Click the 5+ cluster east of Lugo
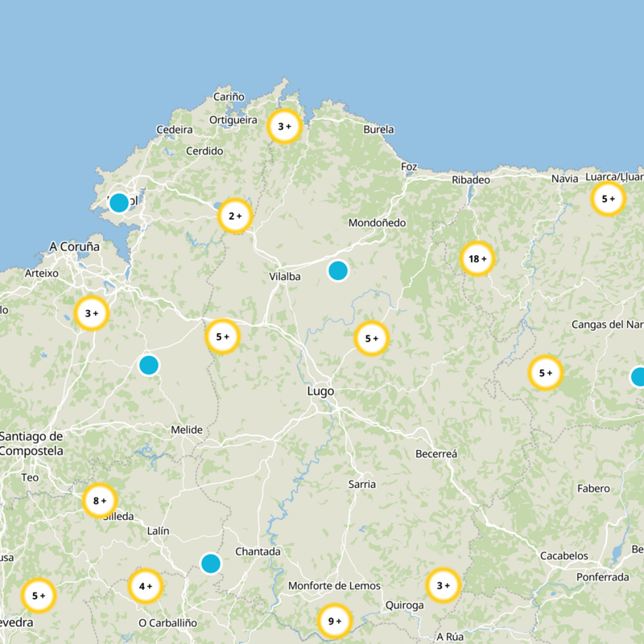 point(371,339)
